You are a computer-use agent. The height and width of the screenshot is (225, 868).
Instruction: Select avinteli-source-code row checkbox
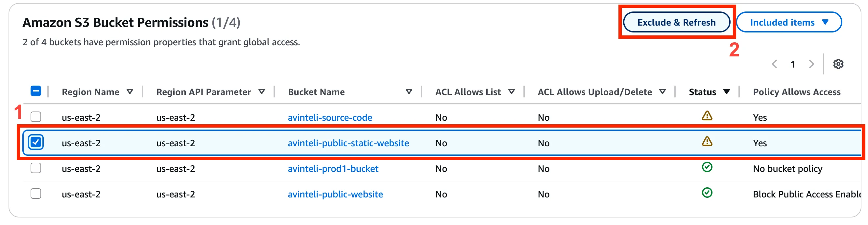(x=36, y=117)
